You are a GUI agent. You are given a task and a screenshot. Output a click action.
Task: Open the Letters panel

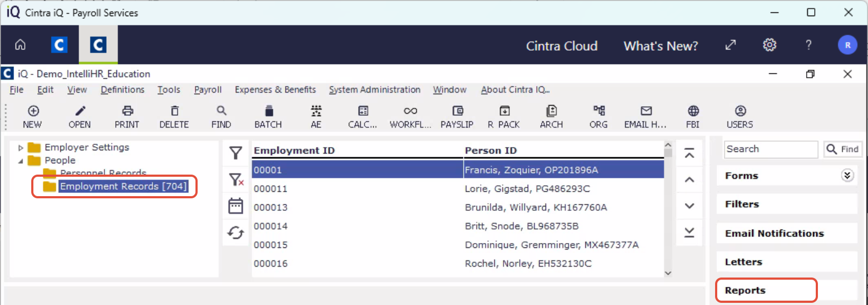(786, 262)
